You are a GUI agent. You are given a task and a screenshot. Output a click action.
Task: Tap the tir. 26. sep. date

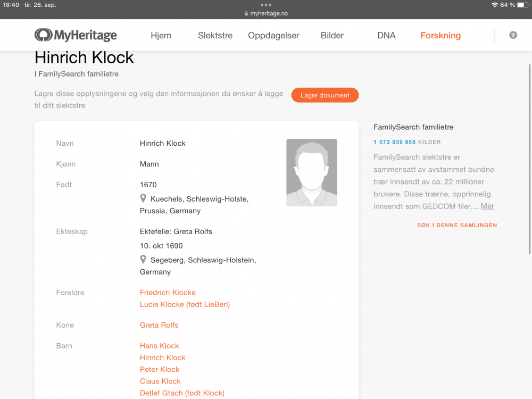pyautogui.click(x=40, y=5)
